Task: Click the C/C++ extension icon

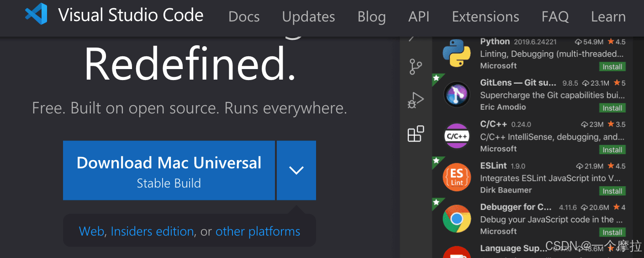Action: [457, 136]
